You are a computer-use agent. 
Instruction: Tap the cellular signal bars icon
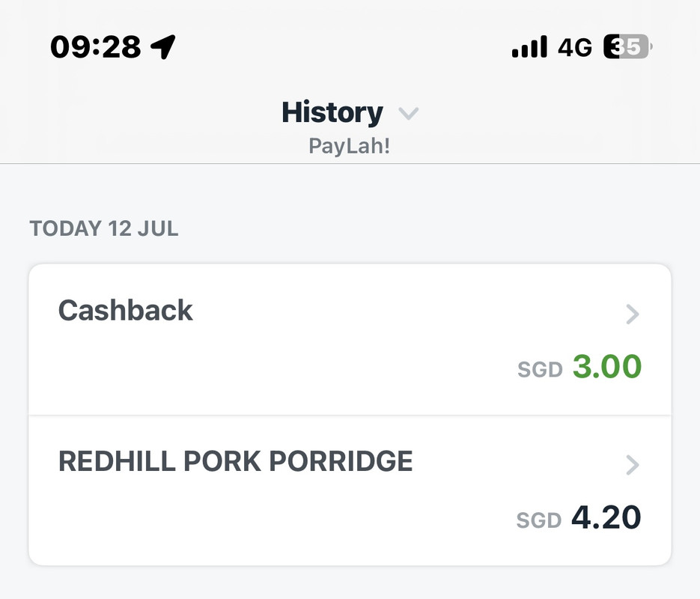tap(529, 46)
